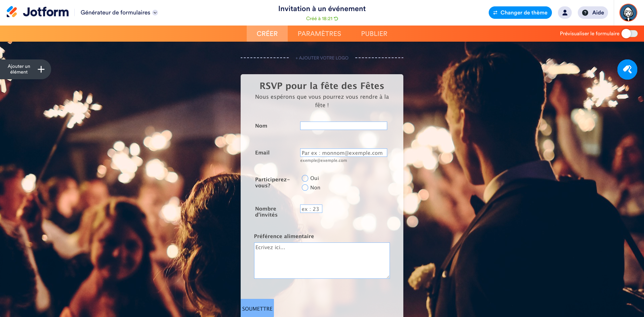Expand the Générateur de formulaires dropdown
Screen dimensions: 644x317
pos(155,13)
